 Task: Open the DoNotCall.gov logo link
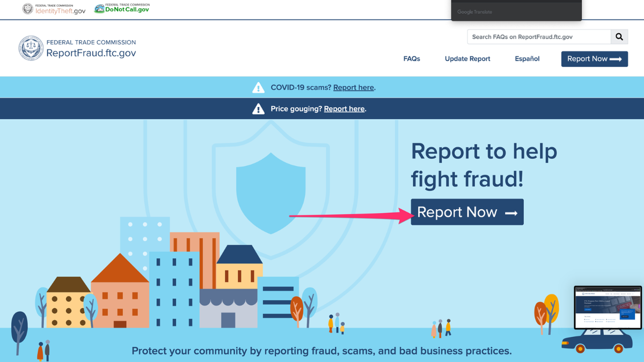(x=122, y=8)
